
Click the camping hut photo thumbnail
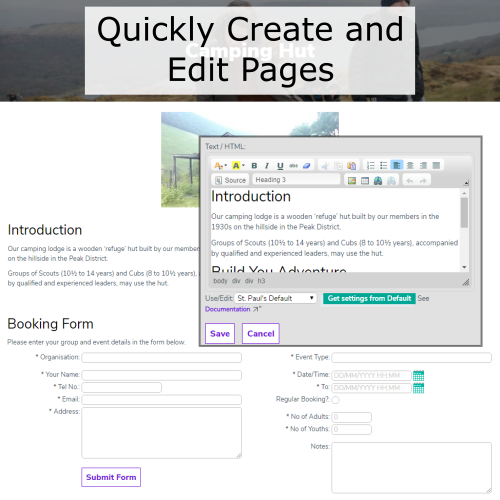[x=180, y=159]
